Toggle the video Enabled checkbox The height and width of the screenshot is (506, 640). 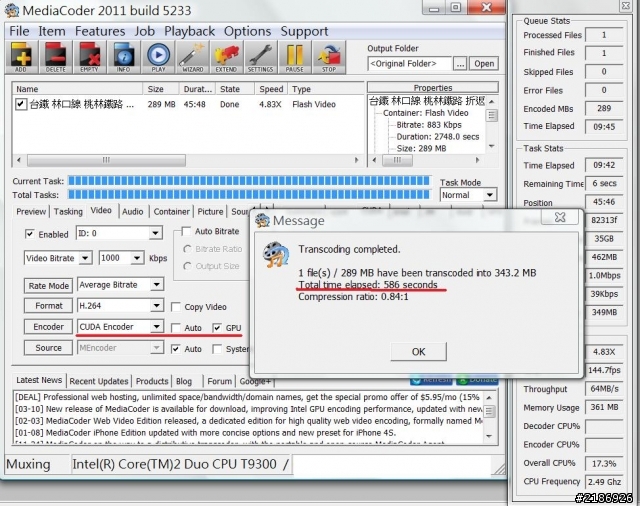pos(29,234)
